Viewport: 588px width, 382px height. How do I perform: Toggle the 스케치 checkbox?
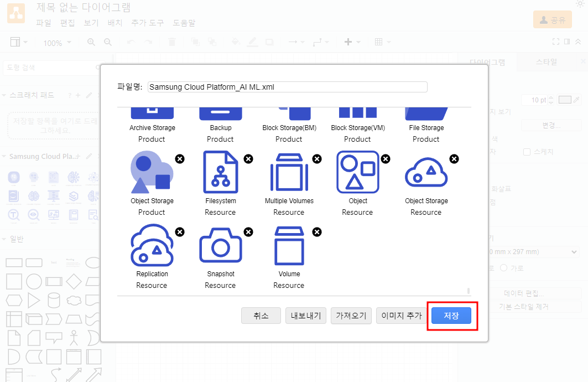[x=527, y=152]
